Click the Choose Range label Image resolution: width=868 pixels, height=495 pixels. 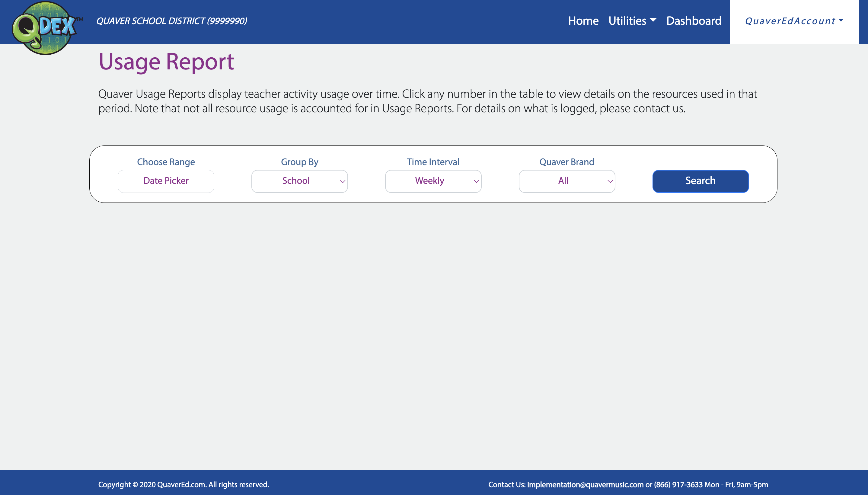(166, 162)
